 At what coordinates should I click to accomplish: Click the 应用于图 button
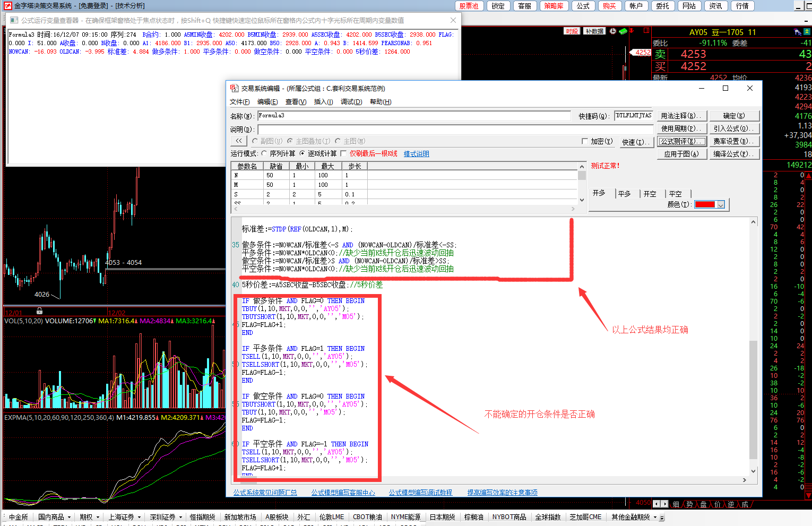click(682, 154)
